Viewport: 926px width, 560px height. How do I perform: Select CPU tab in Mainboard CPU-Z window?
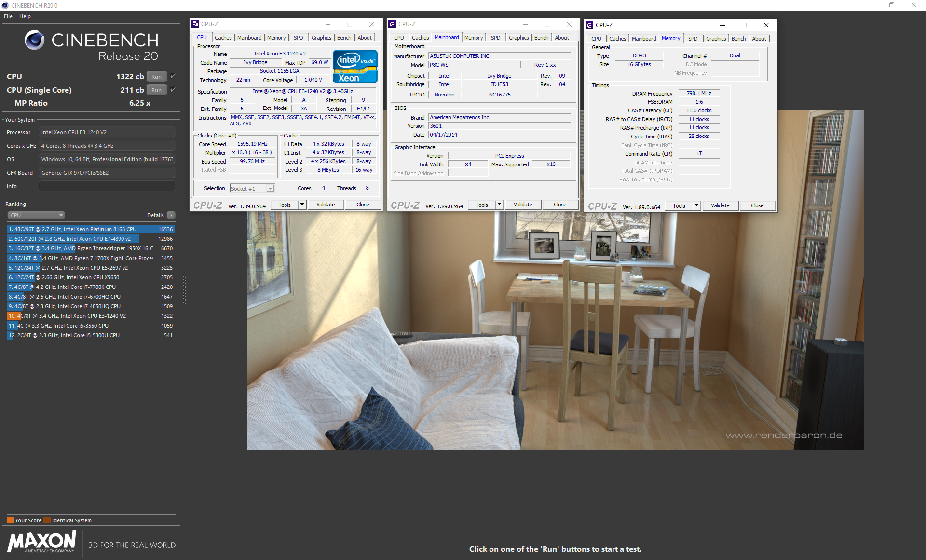pos(399,38)
